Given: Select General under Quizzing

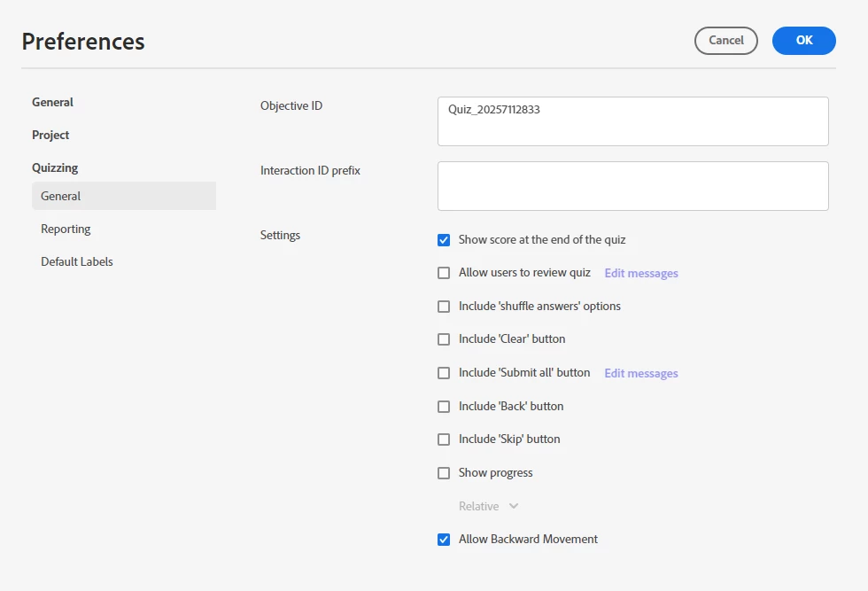Looking at the screenshot, I should [61, 197].
